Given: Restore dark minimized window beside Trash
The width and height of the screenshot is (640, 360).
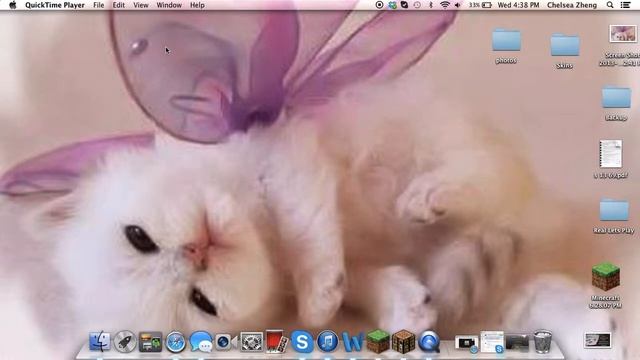Looking at the screenshot, I should pyautogui.click(x=518, y=343).
